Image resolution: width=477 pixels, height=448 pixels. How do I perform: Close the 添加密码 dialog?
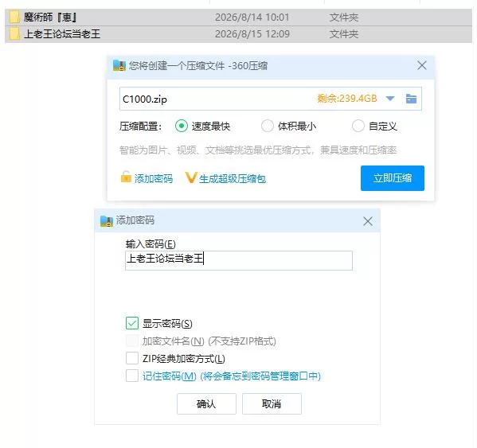[368, 221]
